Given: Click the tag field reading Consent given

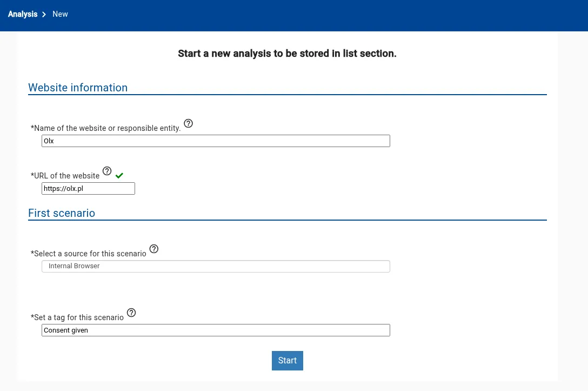Looking at the screenshot, I should coord(216,330).
